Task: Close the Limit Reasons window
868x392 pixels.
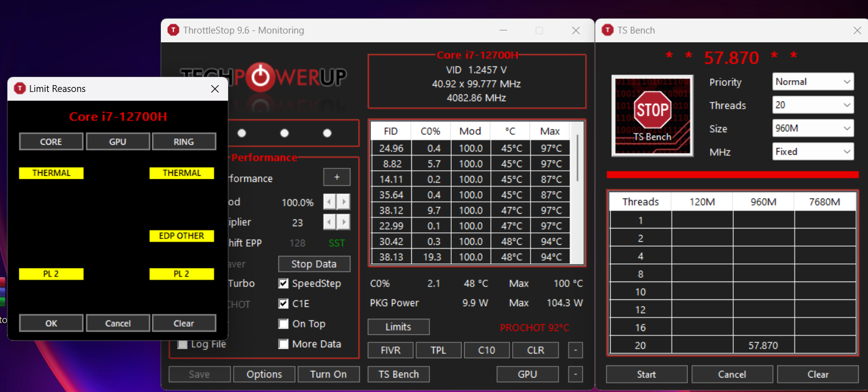Action: pyautogui.click(x=215, y=89)
